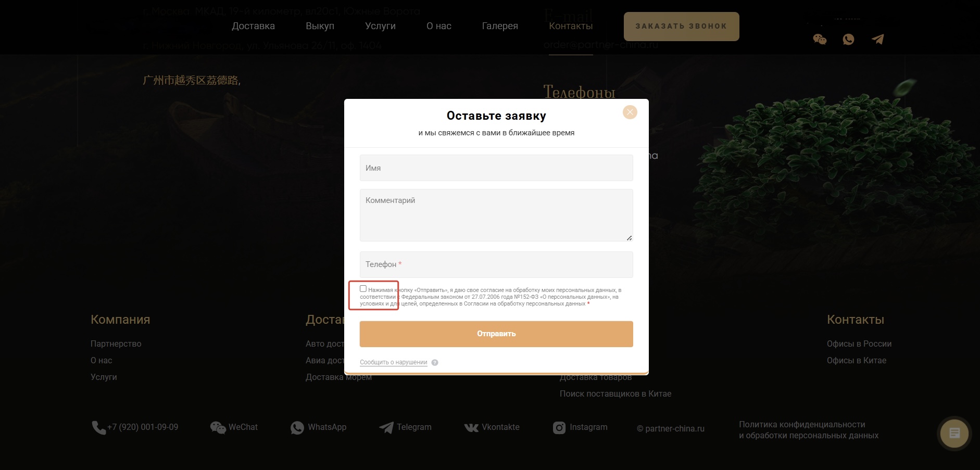Open Офисы в России link
The width and height of the screenshot is (980, 470).
click(859, 344)
